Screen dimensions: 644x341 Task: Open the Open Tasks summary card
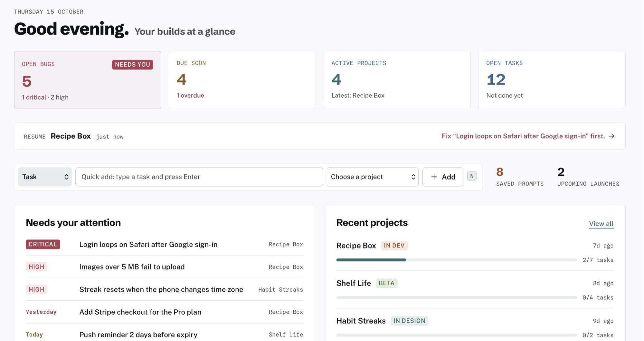[552, 80]
